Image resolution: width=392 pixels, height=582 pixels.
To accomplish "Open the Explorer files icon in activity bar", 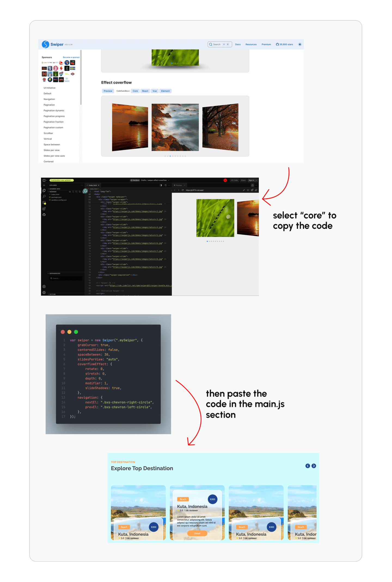I will [x=44, y=190].
